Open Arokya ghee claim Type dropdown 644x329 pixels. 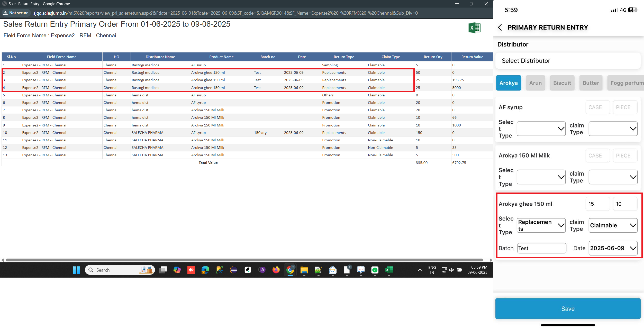click(613, 225)
